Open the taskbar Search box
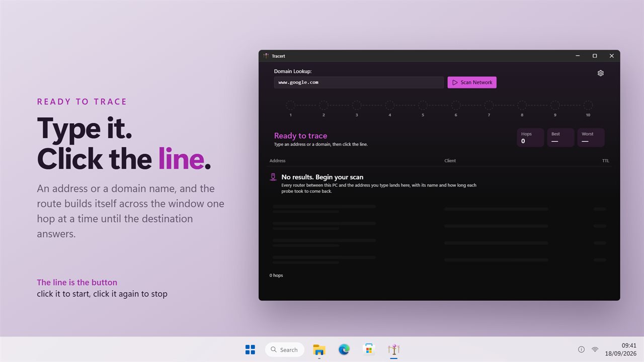The width and height of the screenshot is (644, 362). (285, 349)
